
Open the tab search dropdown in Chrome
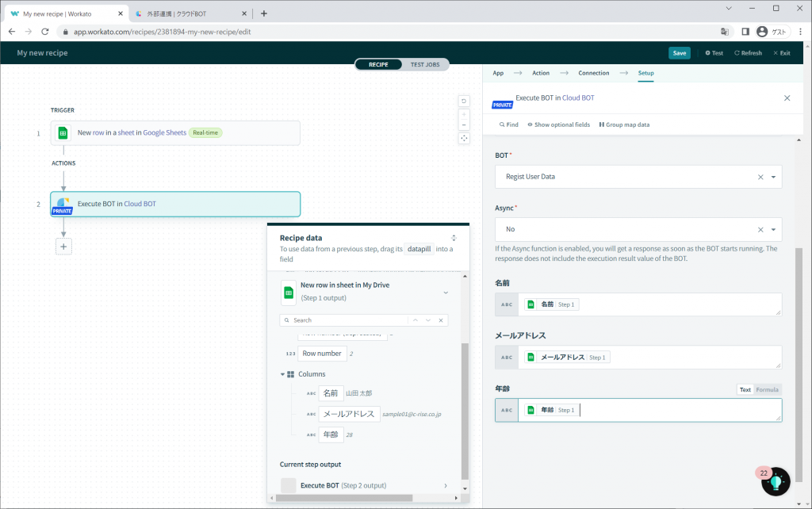tap(729, 8)
